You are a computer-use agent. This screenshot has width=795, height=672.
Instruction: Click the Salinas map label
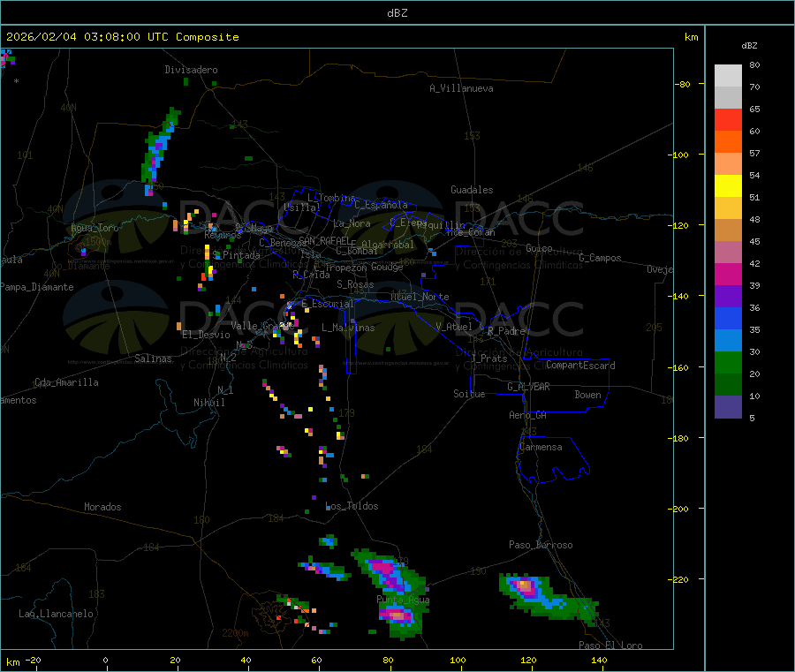click(153, 359)
